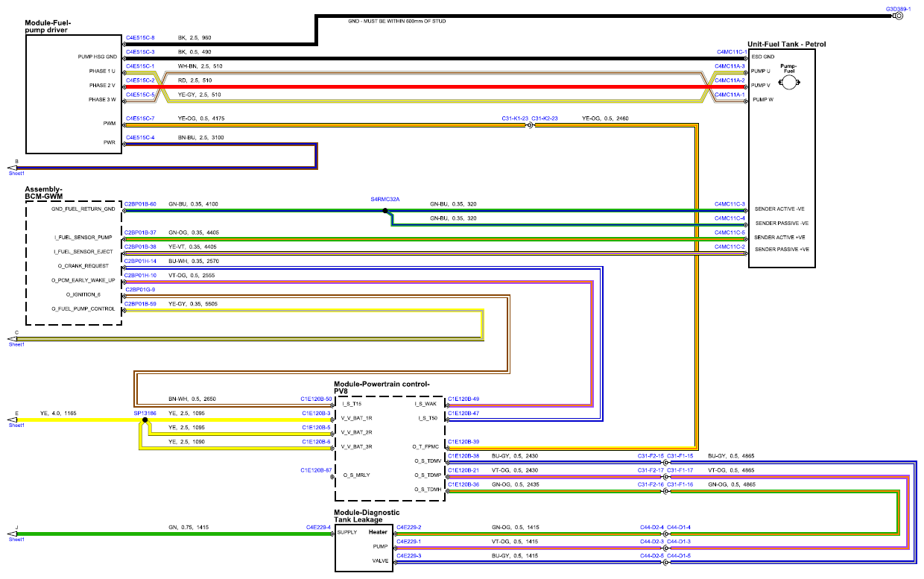
Task: Open connector link C1E120B-87
Action: 317,470
